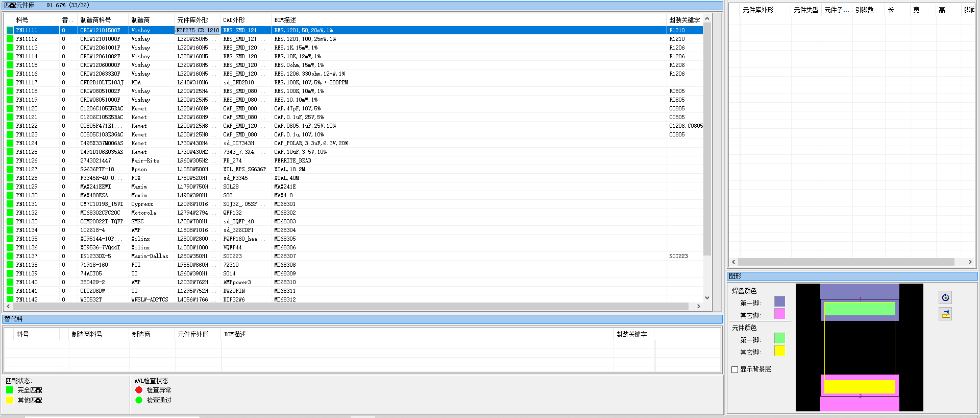Open pad color swatch for 第一脚 under 焊盘颜色
Image resolution: width=980 pixels, height=418 pixels.
779,301
